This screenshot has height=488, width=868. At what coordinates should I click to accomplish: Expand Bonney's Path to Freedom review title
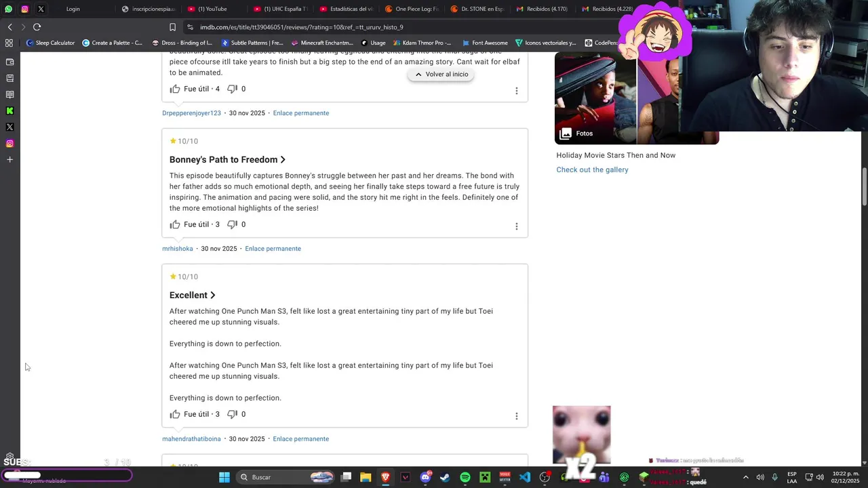tap(227, 159)
